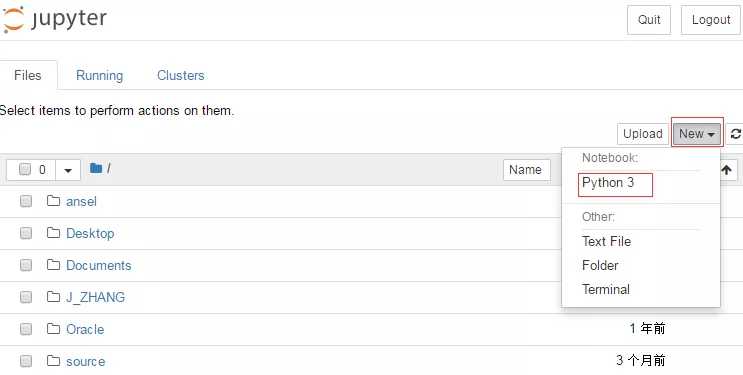Click the folder icon beside Documents

pyautogui.click(x=53, y=265)
